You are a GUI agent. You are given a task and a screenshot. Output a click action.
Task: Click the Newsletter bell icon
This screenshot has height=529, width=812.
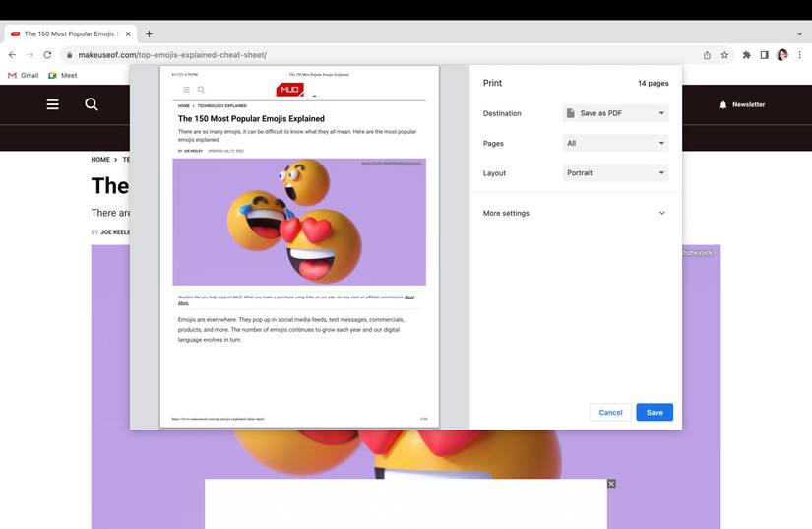[x=723, y=104]
